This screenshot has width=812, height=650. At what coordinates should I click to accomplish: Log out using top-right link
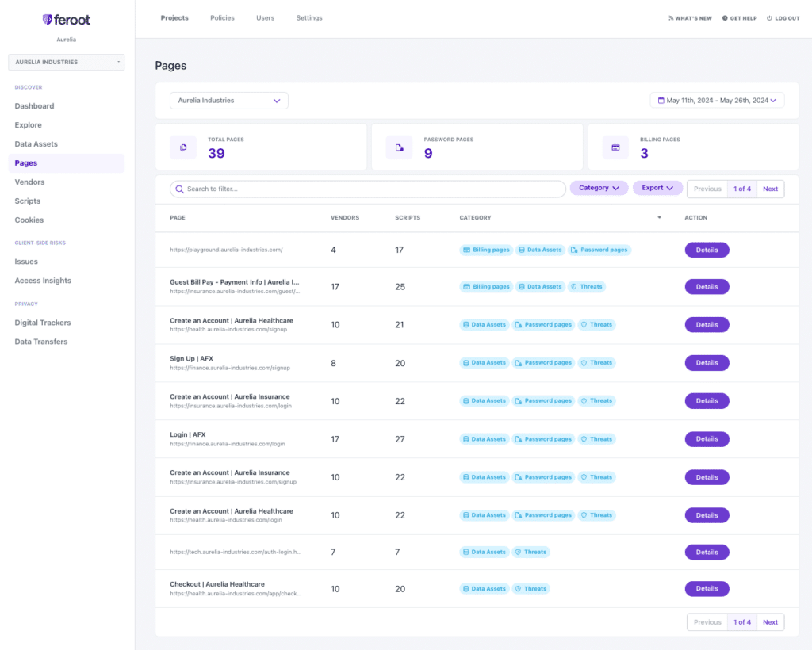[x=783, y=18]
